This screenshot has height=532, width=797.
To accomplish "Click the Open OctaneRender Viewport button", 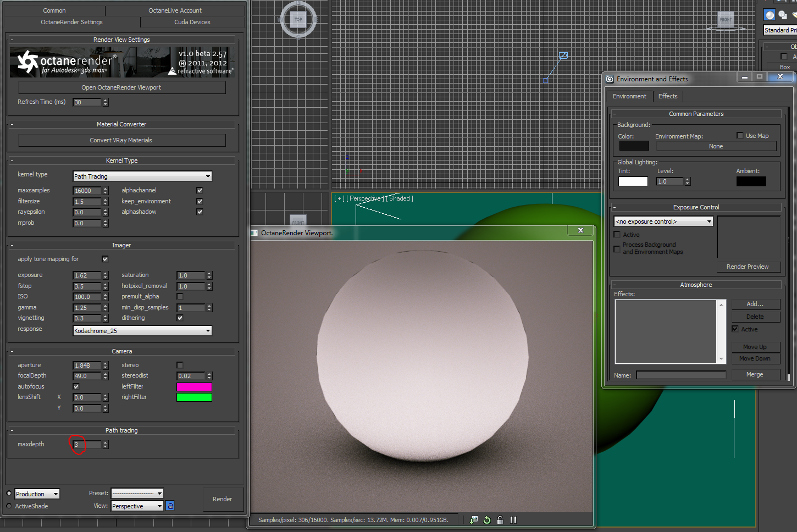I will coord(121,87).
